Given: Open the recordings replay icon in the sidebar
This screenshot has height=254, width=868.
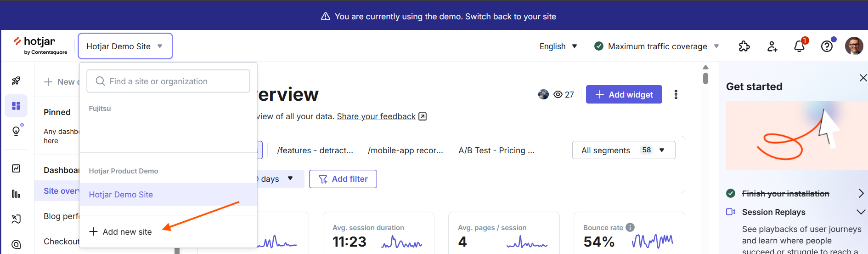Looking at the screenshot, I should [x=16, y=219].
